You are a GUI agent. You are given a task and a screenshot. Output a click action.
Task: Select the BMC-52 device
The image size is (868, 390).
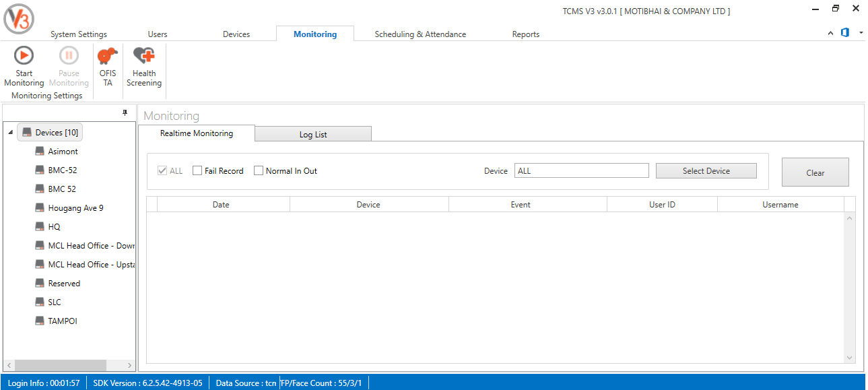coord(63,170)
